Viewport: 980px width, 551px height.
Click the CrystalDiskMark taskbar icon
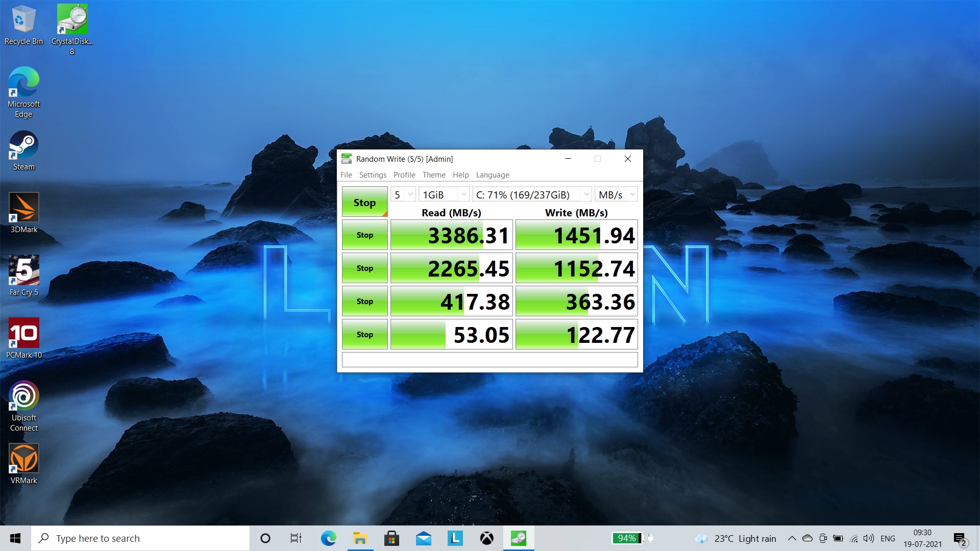coord(518,538)
